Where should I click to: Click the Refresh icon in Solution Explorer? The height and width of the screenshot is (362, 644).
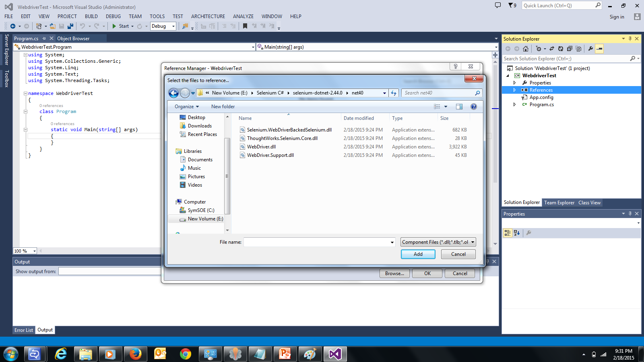pos(561,49)
